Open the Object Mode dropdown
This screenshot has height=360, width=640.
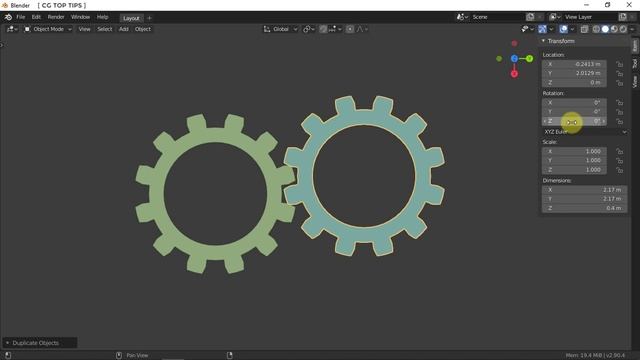pyautogui.click(x=48, y=29)
